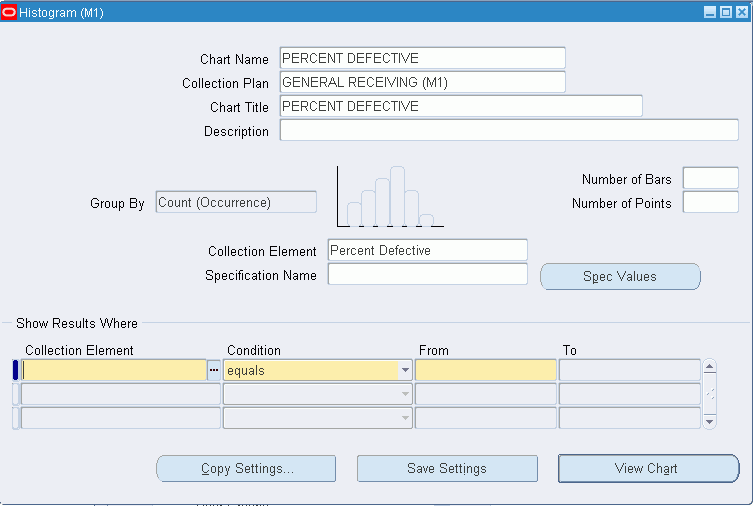Select the first record row indicator
The width and height of the screenshot is (753, 506).
pos(15,370)
